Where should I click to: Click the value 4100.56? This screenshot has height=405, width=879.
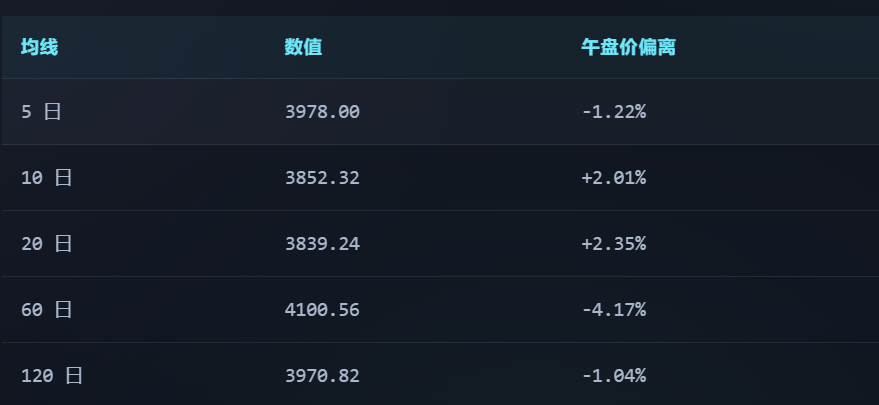322,310
